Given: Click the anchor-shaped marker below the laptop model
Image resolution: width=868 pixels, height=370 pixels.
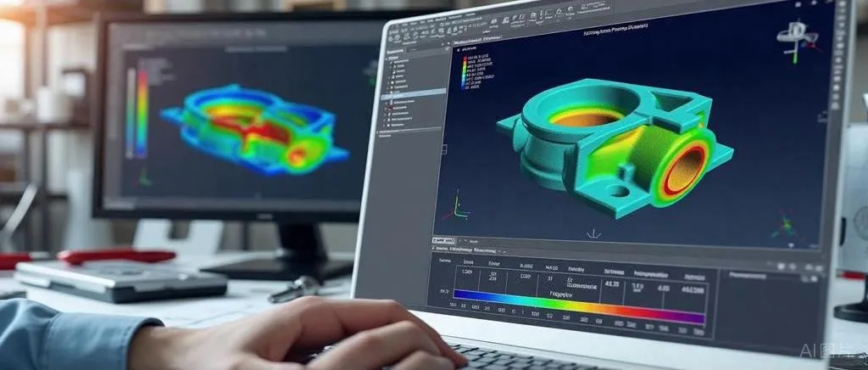Looking at the screenshot, I should point(594,233).
